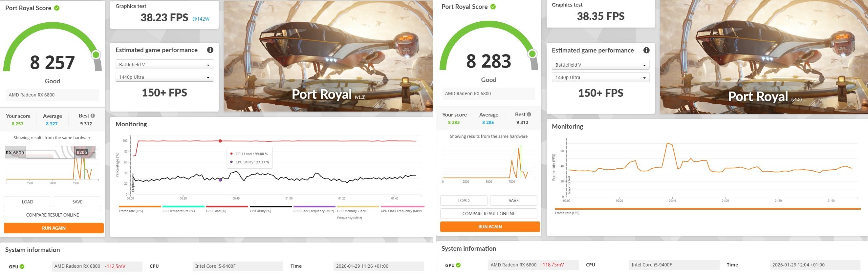Viewport: 868px width, 273px height.
Task: Click orange RUN AGAIN button in right panel
Action: (490, 226)
